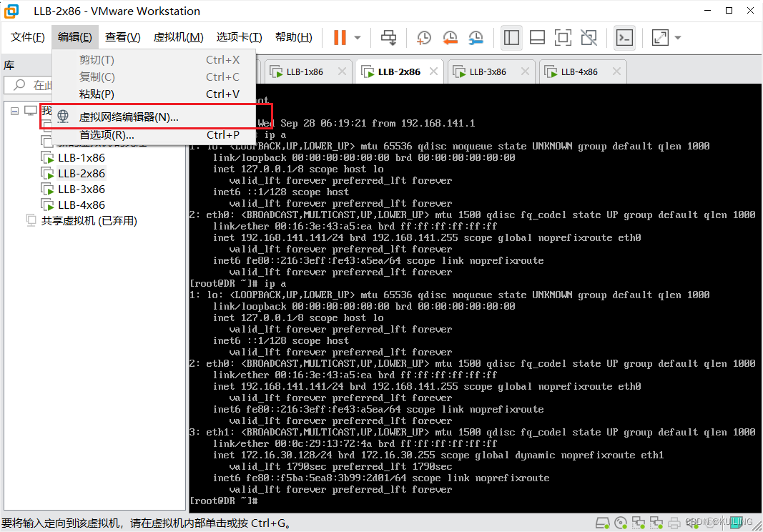Screen dimensions: 763x532
Task: Click the VMware Workstation title bar logo
Action: (x=11, y=11)
